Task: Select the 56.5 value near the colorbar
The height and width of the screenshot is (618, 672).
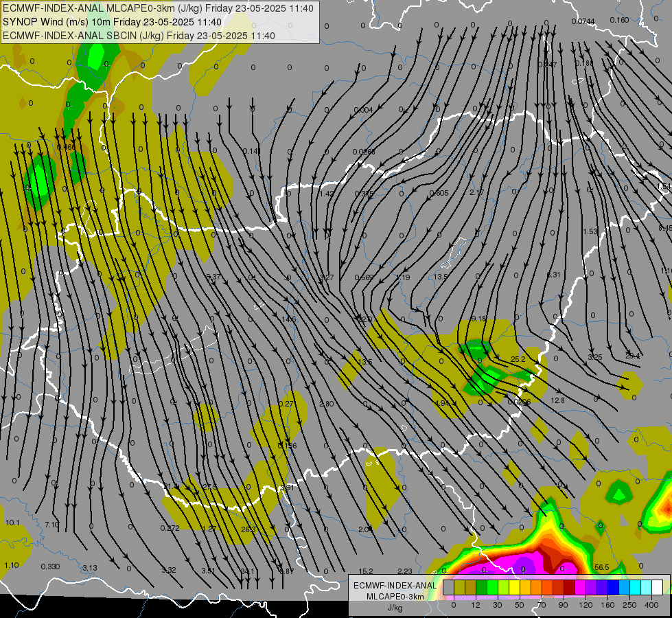Action: point(602,567)
